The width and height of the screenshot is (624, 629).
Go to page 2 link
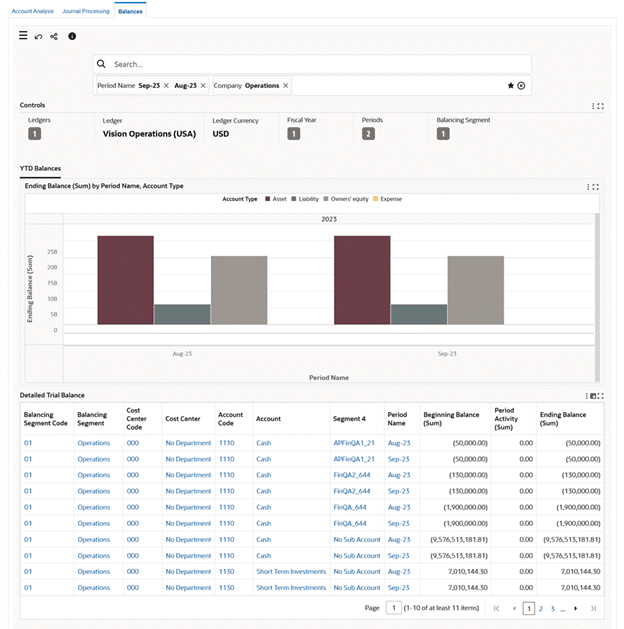541,609
